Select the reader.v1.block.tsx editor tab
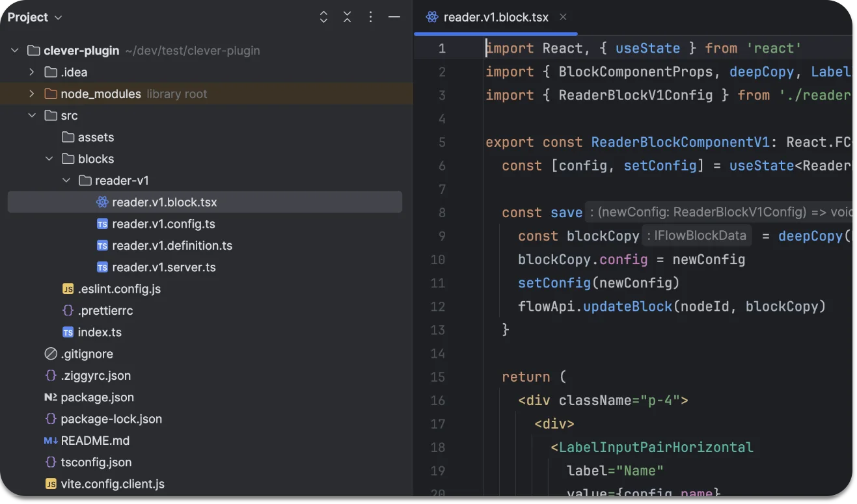The height and width of the screenshot is (504, 857). point(495,18)
